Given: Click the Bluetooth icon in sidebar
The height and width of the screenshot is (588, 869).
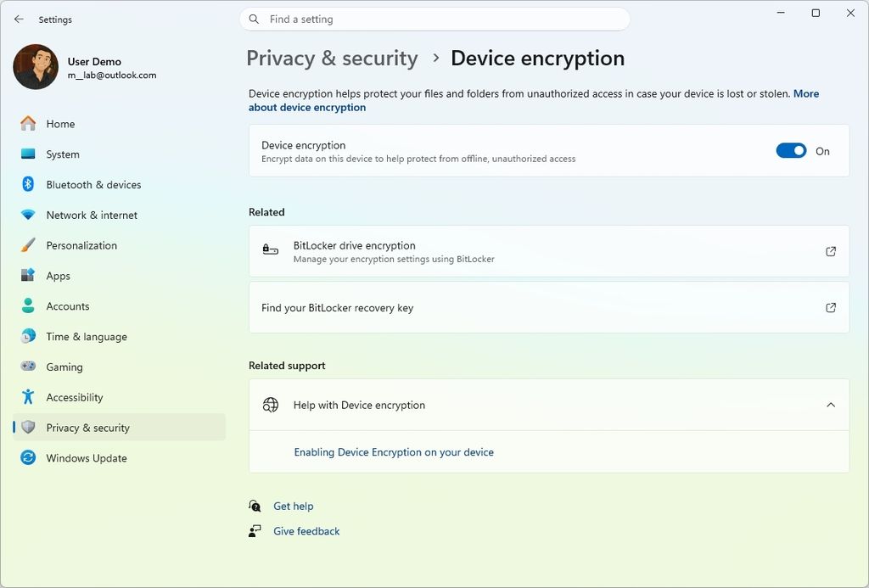Looking at the screenshot, I should (x=28, y=184).
